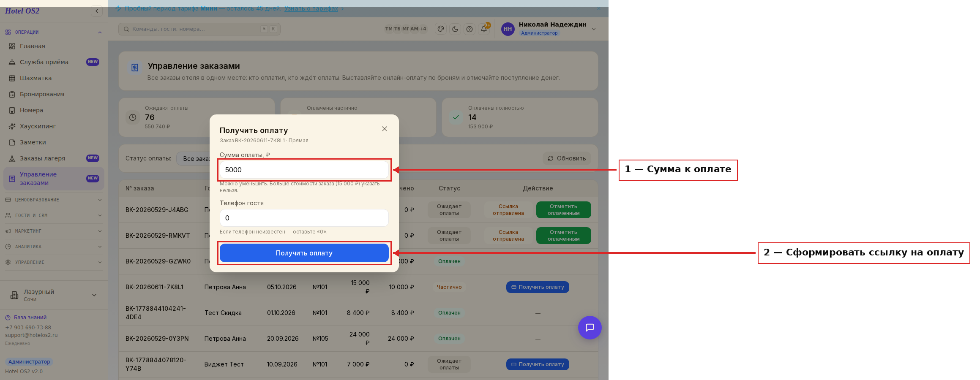Image resolution: width=980 pixels, height=380 pixels.
Task: Expand the МАРКЕТИНГ section
Action: coord(54,231)
